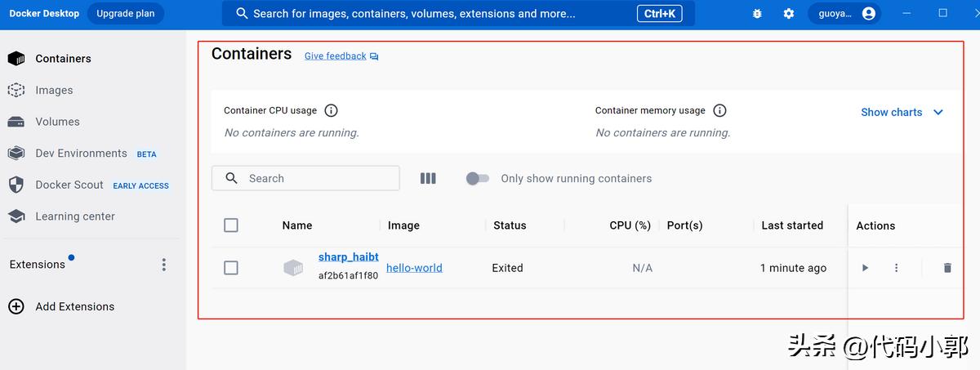Click the Upgrade plan button
980x370 pixels.
126,14
